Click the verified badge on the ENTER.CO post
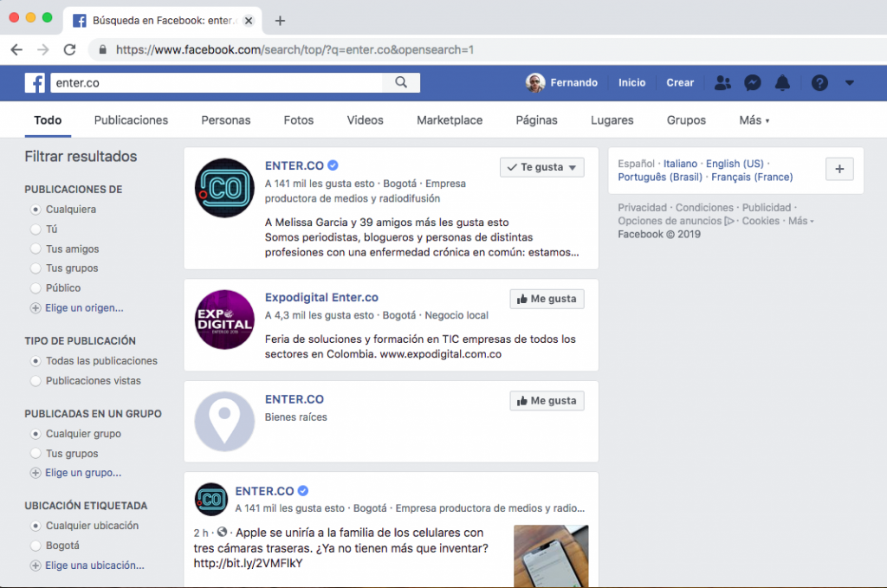The width and height of the screenshot is (887, 588). [303, 491]
